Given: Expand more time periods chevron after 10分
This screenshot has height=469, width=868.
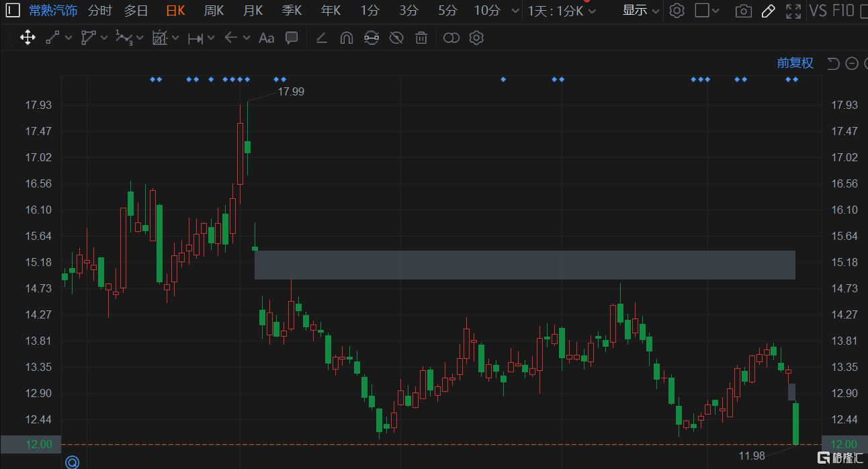Looking at the screenshot, I should pyautogui.click(x=515, y=11).
